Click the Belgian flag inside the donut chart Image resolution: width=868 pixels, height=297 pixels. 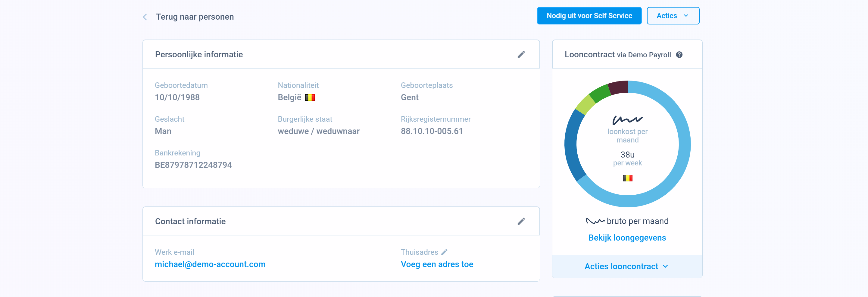[x=627, y=178]
